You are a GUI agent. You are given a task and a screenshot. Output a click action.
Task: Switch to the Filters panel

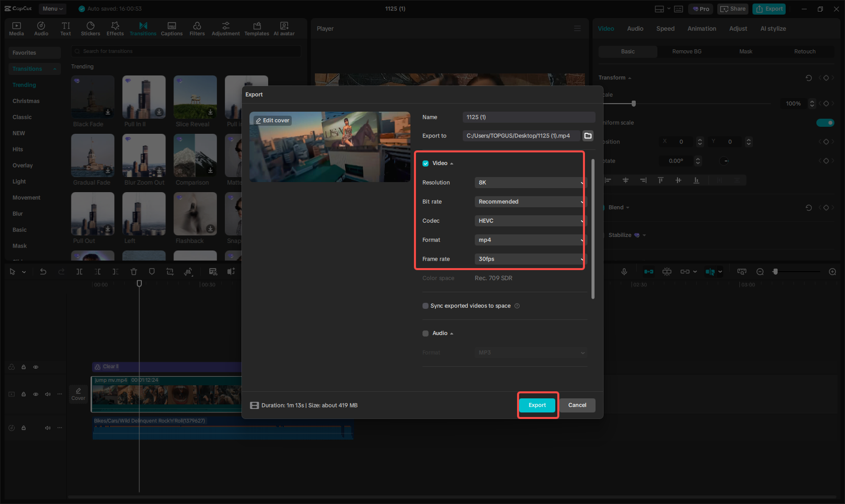(x=197, y=28)
